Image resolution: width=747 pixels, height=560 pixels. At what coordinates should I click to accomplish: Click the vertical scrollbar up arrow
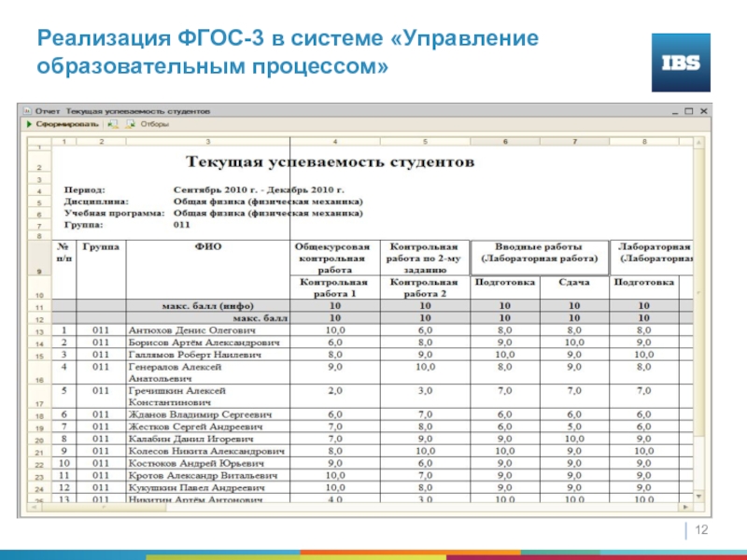coord(698,143)
